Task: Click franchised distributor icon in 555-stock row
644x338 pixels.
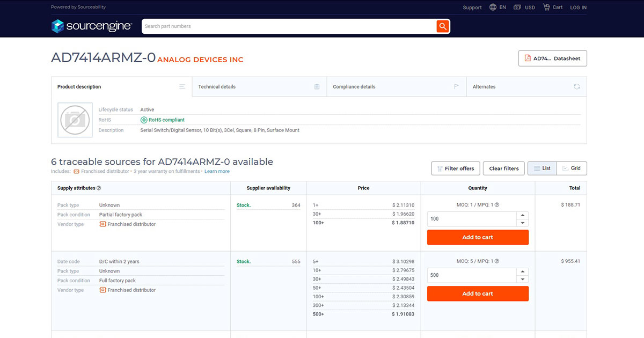Action: coord(103,290)
